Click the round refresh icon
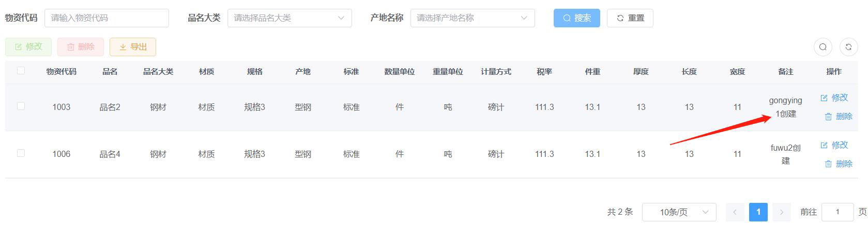The height and width of the screenshot is (239, 868). (x=848, y=47)
